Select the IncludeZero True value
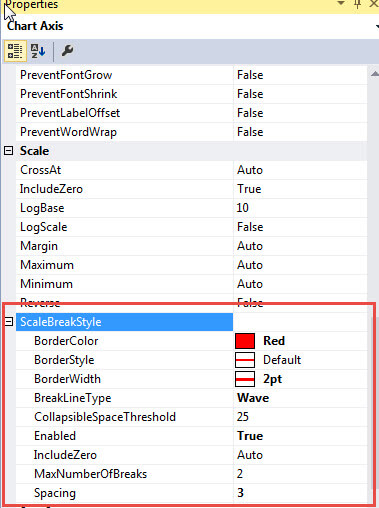Image resolution: width=379 pixels, height=508 pixels. point(249,189)
